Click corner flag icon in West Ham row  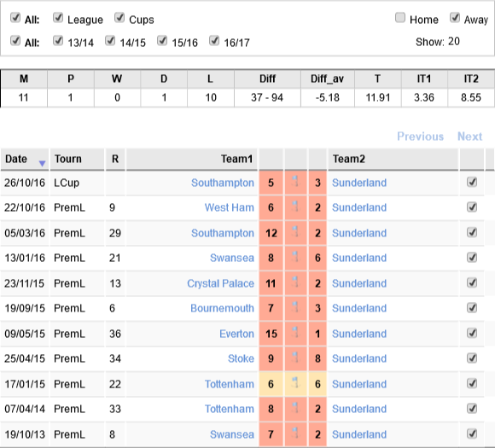click(x=295, y=207)
